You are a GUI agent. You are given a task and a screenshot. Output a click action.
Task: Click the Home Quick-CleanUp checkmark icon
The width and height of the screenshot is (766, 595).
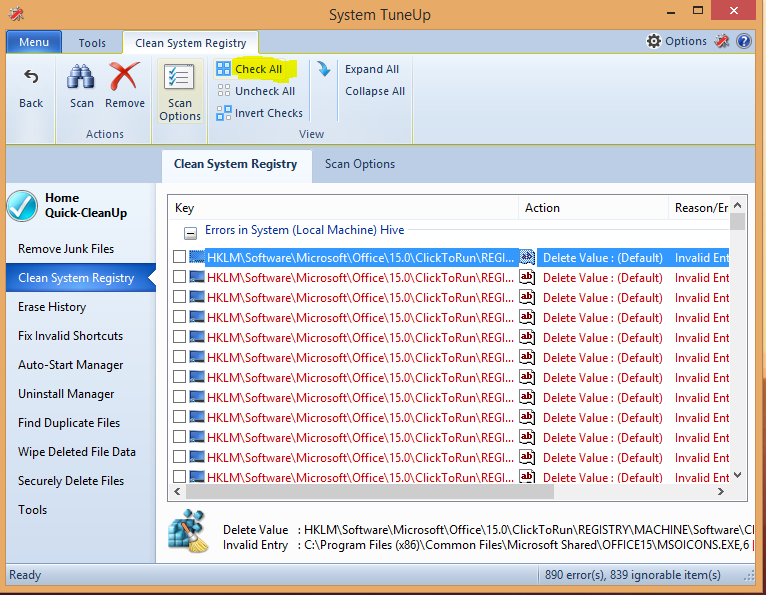(x=22, y=206)
